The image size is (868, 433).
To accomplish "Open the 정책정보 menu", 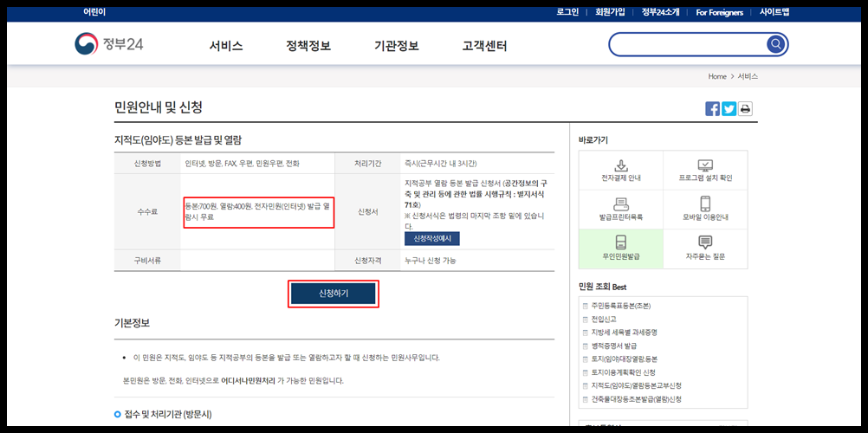I will (308, 46).
